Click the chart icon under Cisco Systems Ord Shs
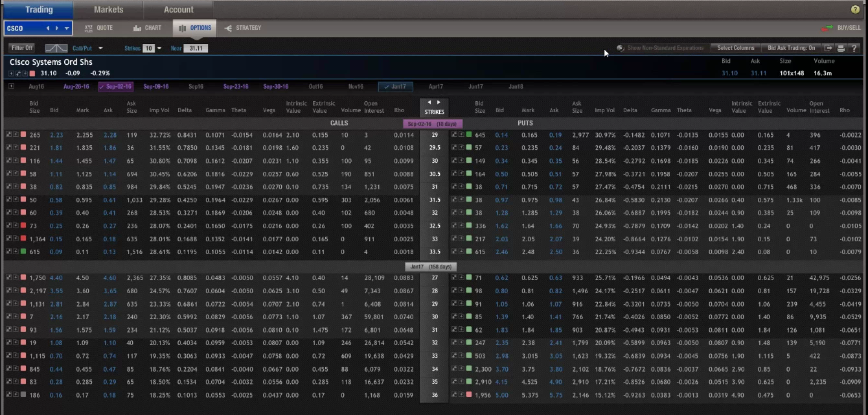Image resolution: width=868 pixels, height=415 pixels. pos(17,73)
